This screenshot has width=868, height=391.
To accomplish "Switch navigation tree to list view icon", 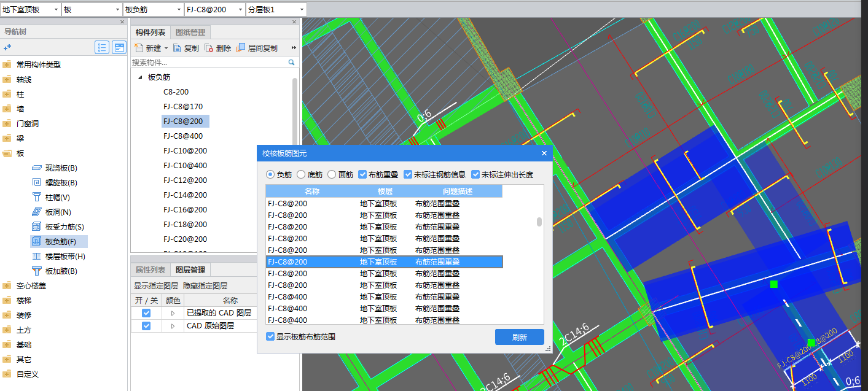I will click(102, 47).
